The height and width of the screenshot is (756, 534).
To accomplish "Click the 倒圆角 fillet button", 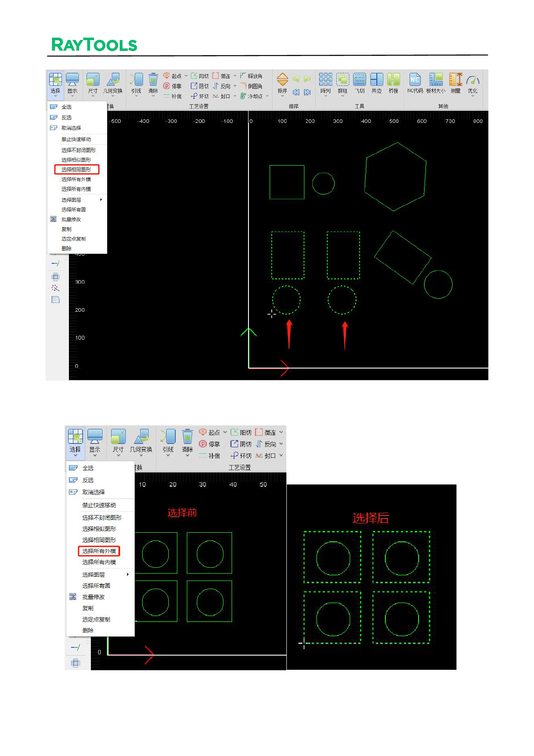I will pos(251,86).
